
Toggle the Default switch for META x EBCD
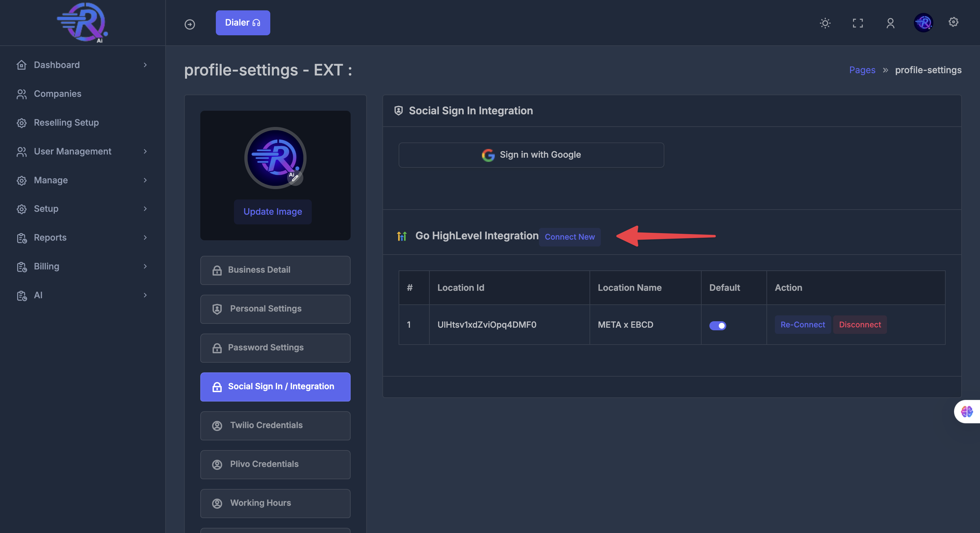[x=717, y=325]
